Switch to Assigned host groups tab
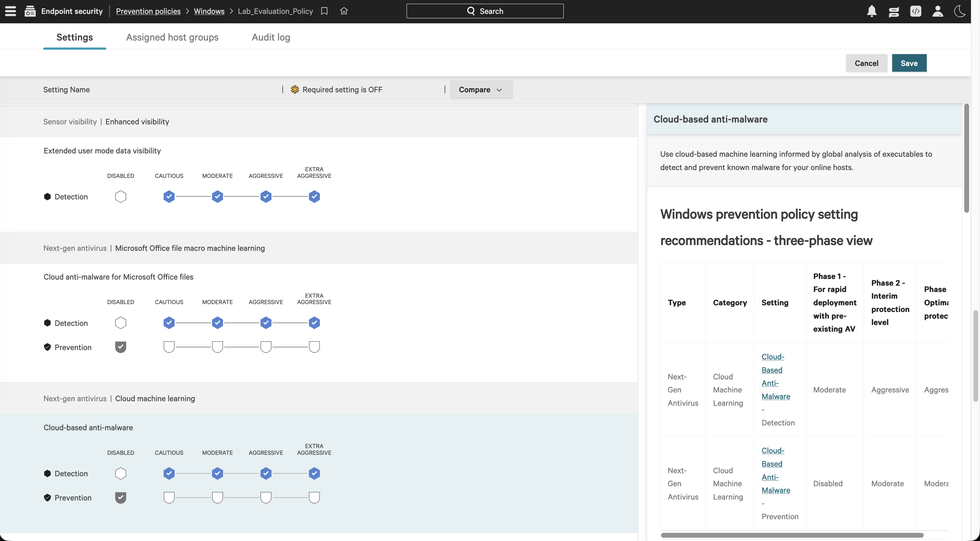Image resolution: width=980 pixels, height=541 pixels. click(172, 37)
